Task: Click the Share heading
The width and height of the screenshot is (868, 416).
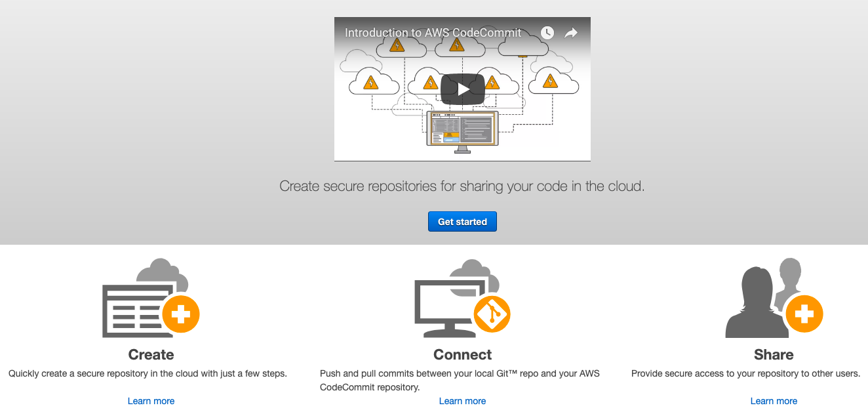Action: [x=774, y=355]
